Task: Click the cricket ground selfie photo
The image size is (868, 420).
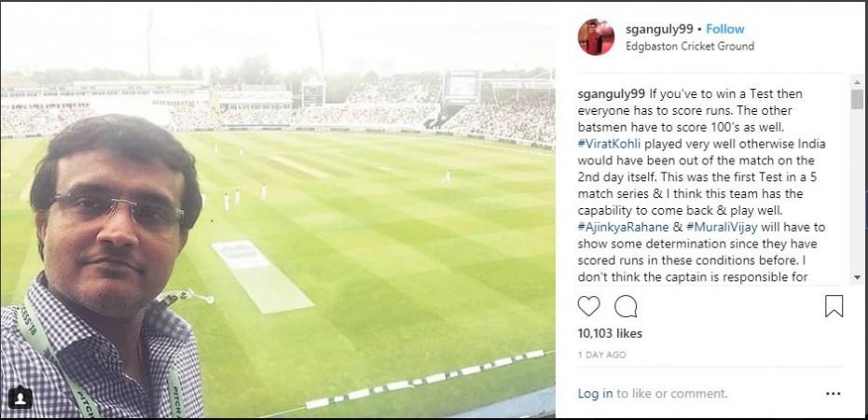Action: pyautogui.click(x=278, y=210)
